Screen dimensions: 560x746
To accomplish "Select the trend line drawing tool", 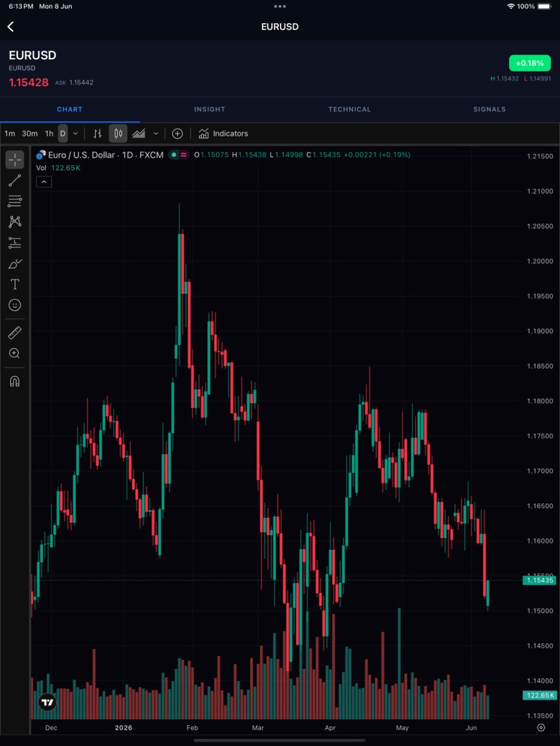I will click(14, 180).
